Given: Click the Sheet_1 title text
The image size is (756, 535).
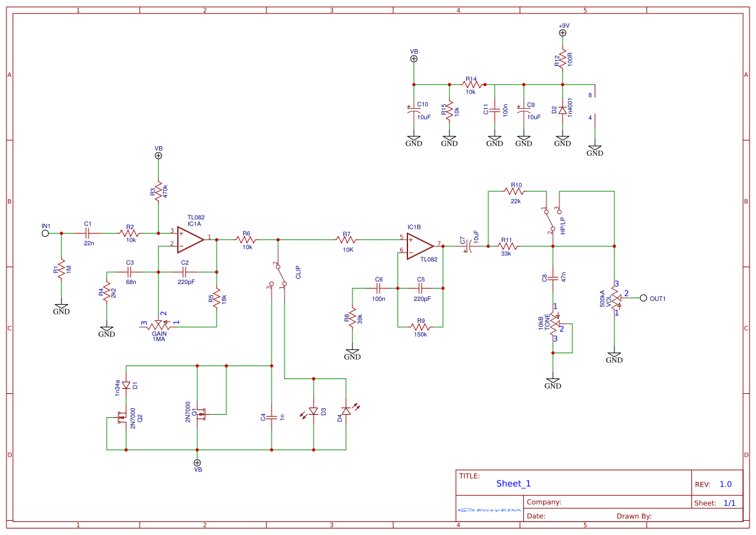Looking at the screenshot, I should point(512,483).
